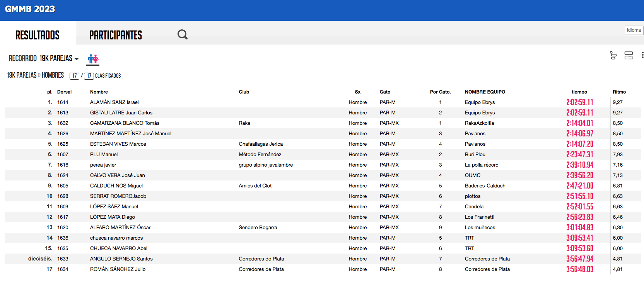Click the male/female gender filter icon
This screenshot has height=298, width=644.
pyautogui.click(x=93, y=59)
